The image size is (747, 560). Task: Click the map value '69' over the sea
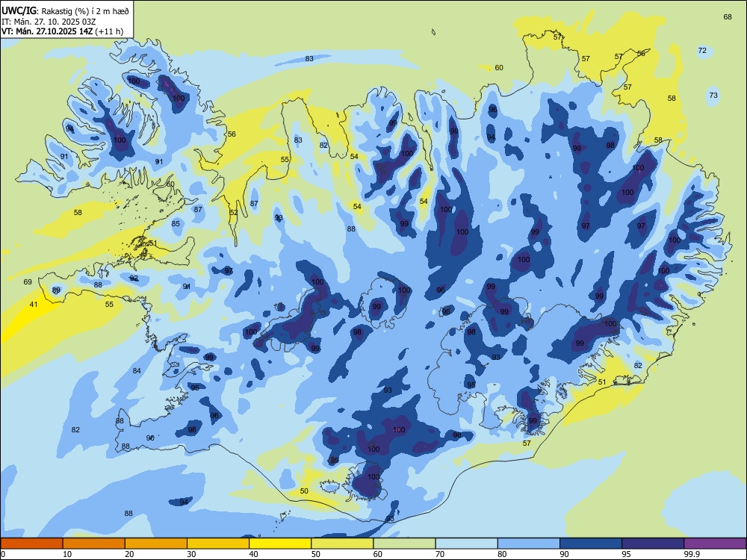[28, 282]
